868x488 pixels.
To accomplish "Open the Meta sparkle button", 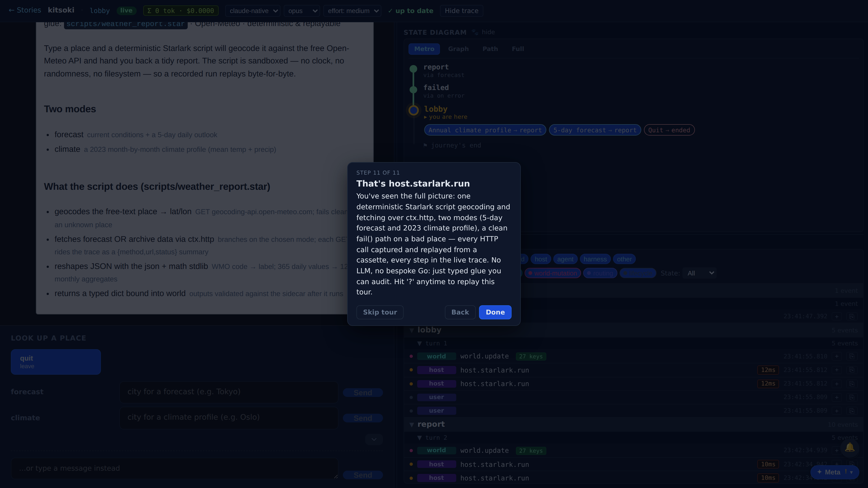I will click(x=835, y=472).
